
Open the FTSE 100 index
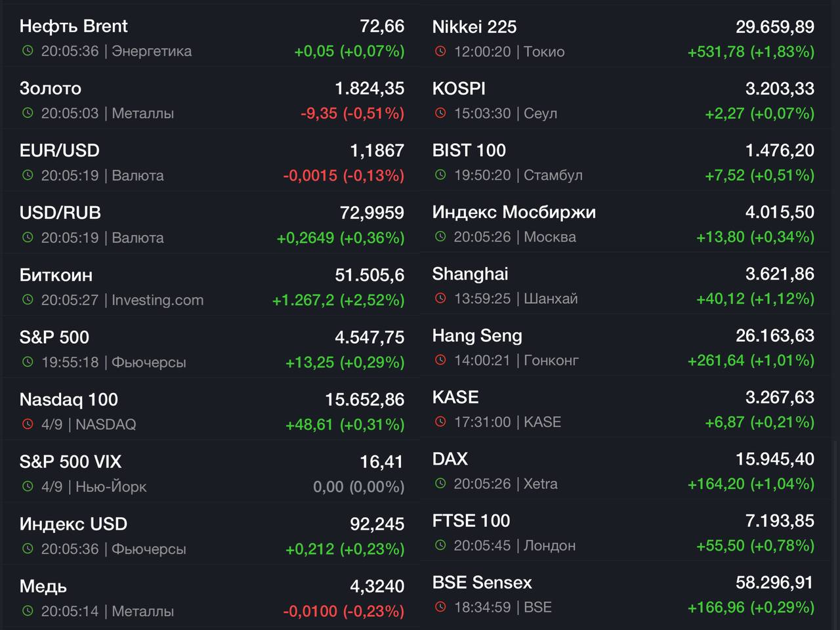pyautogui.click(x=471, y=520)
